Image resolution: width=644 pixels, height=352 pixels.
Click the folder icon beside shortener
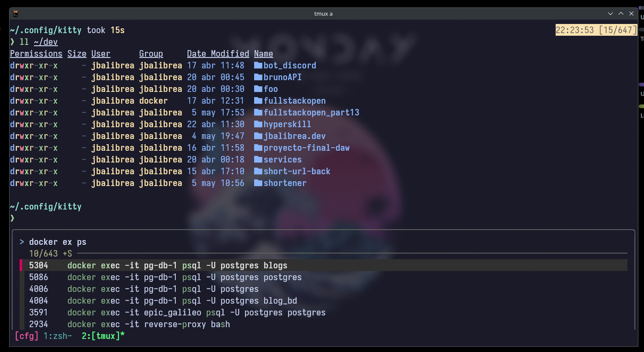click(258, 183)
